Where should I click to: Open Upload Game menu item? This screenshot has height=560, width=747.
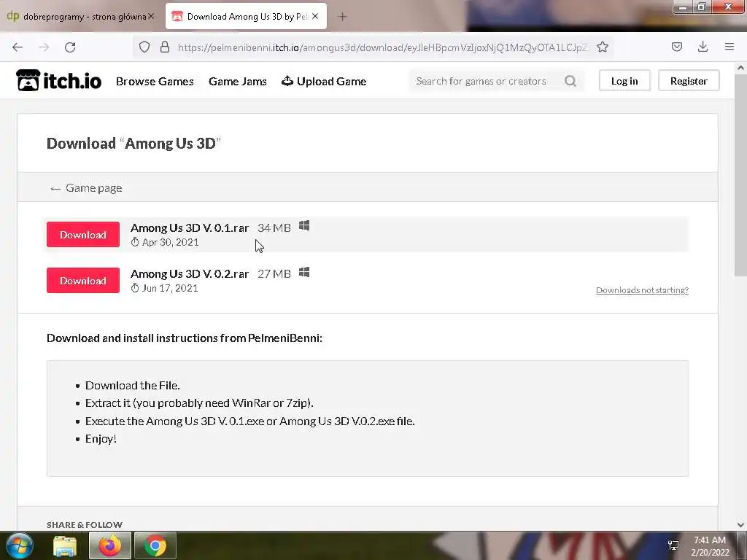click(324, 82)
